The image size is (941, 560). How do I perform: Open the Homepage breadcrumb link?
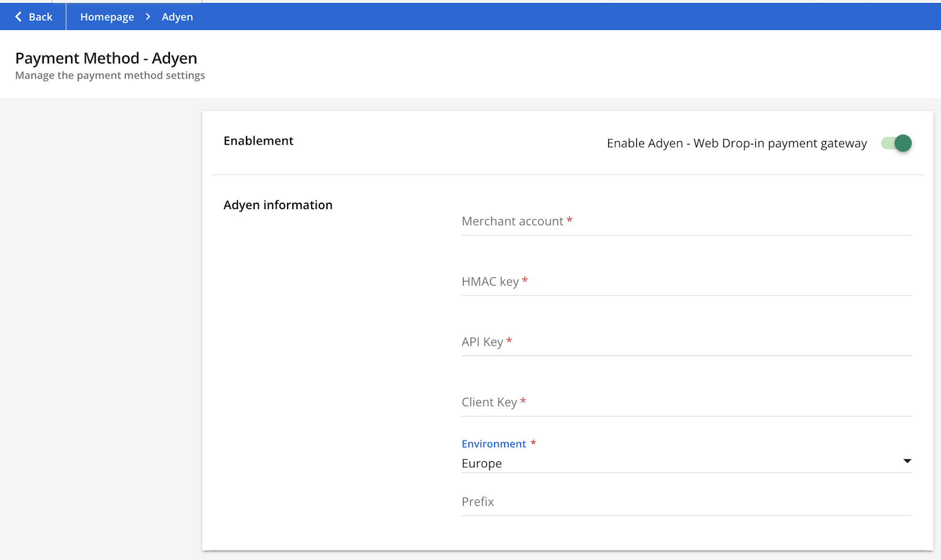107,17
